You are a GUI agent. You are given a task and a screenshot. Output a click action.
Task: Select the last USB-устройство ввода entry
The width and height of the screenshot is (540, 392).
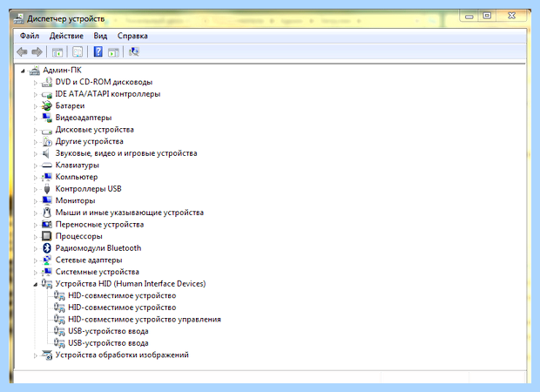tap(108, 343)
